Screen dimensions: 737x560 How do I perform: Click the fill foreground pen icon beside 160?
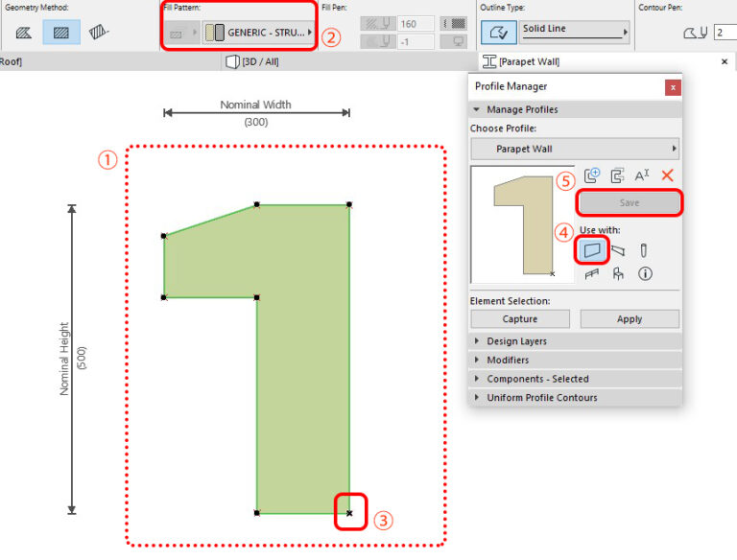[x=378, y=23]
